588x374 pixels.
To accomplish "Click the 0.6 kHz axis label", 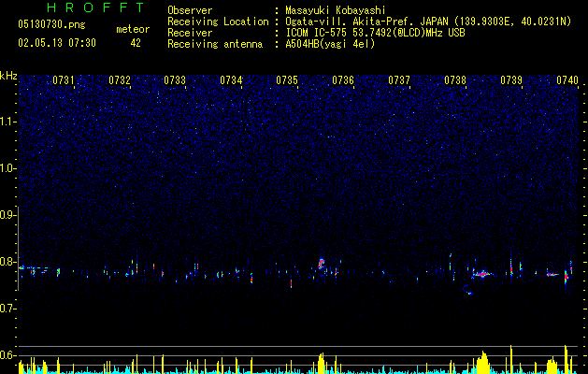I will (8, 355).
